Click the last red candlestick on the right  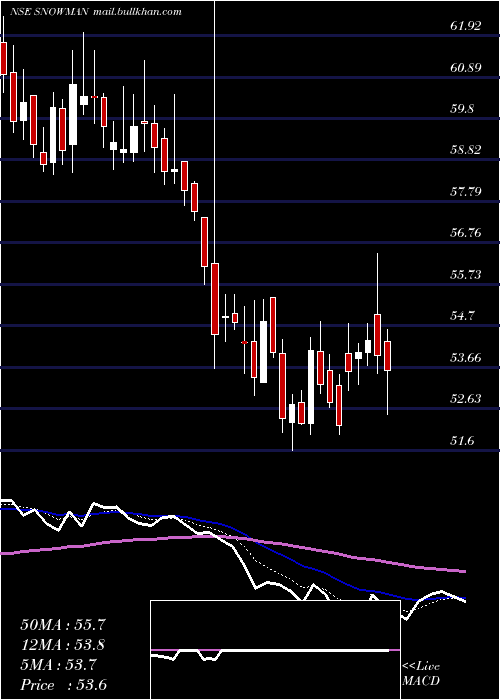coord(388,356)
